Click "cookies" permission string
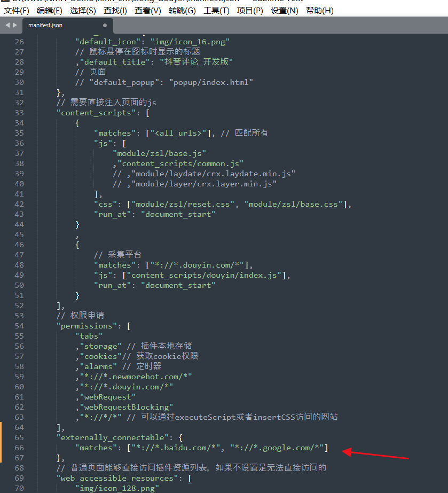This screenshot has width=448, height=493. pyautogui.click(x=100, y=357)
